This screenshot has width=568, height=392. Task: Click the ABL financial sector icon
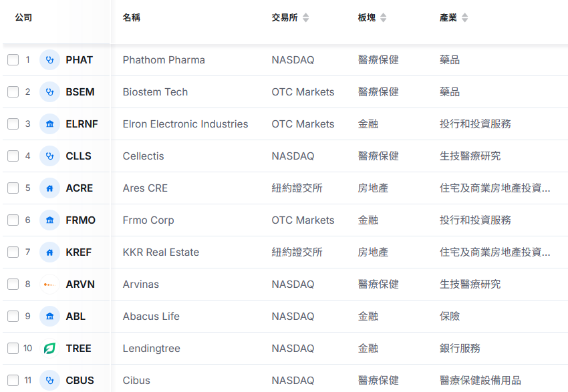(x=49, y=317)
